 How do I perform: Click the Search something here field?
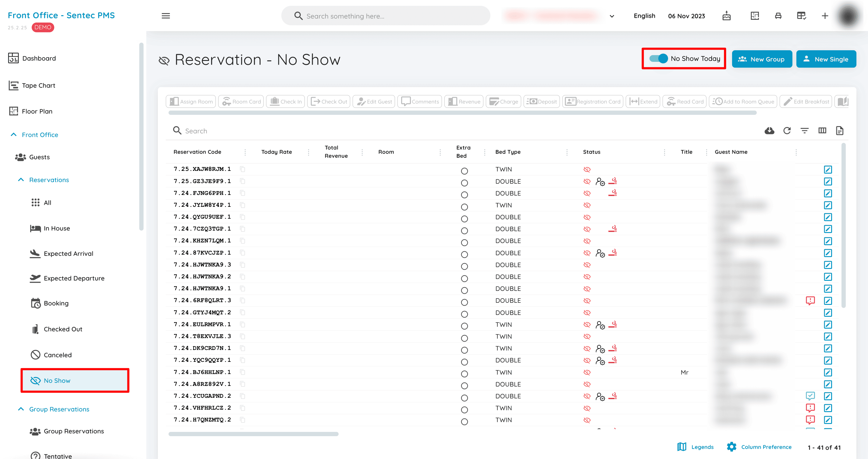pos(386,16)
